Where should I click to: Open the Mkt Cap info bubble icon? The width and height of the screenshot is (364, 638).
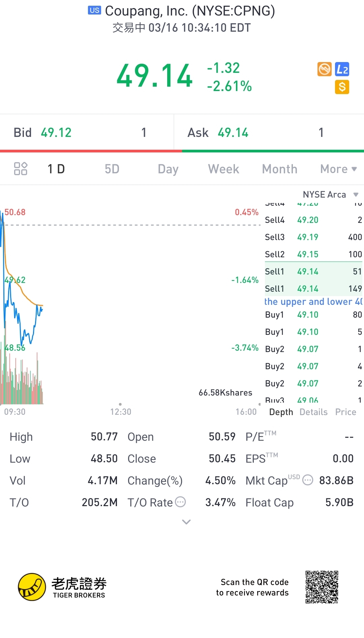tap(308, 480)
